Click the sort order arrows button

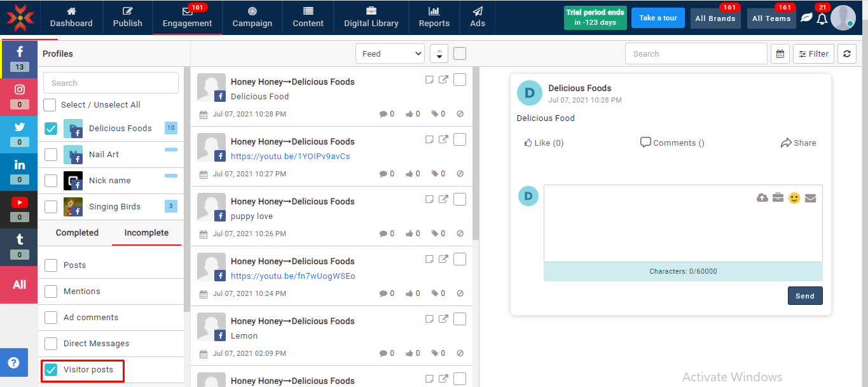click(x=439, y=54)
